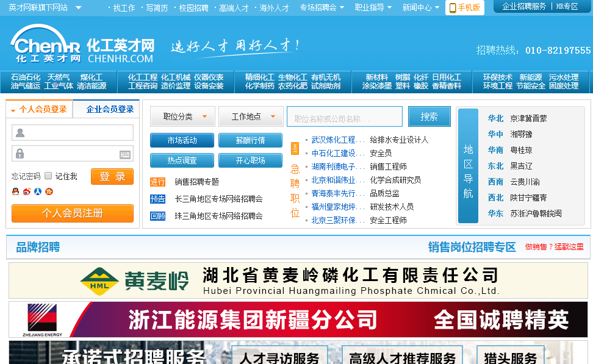
Task: Open 长三角地区专场网络招聘会 link
Action: 218,199
